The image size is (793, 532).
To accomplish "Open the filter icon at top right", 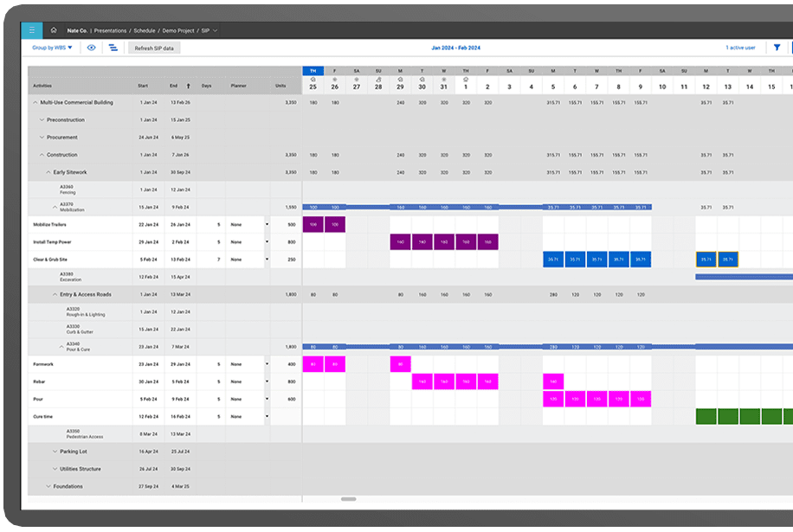I will [777, 48].
